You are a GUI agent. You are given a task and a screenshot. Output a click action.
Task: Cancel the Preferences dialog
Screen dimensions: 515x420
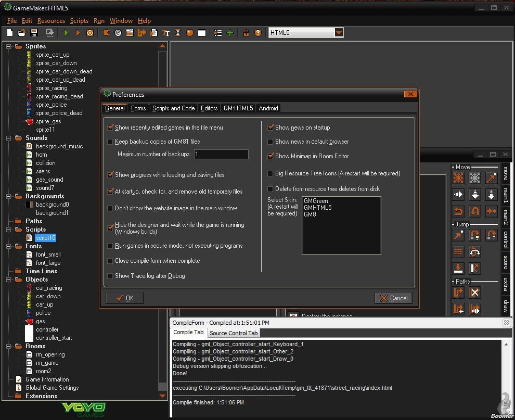coord(393,298)
